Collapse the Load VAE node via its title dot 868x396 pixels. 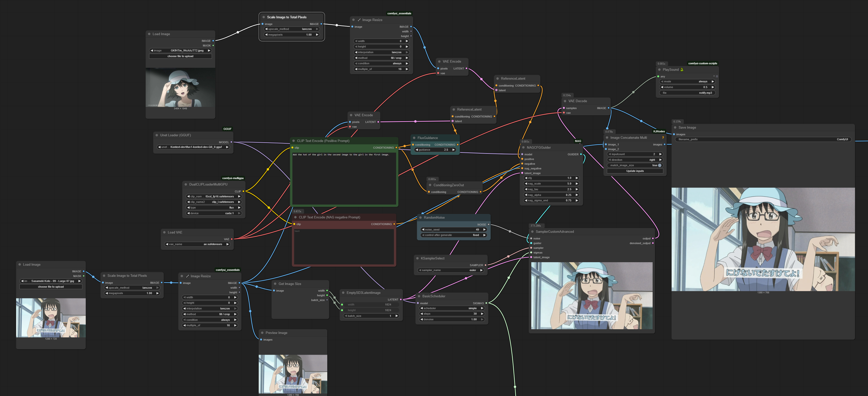point(164,232)
